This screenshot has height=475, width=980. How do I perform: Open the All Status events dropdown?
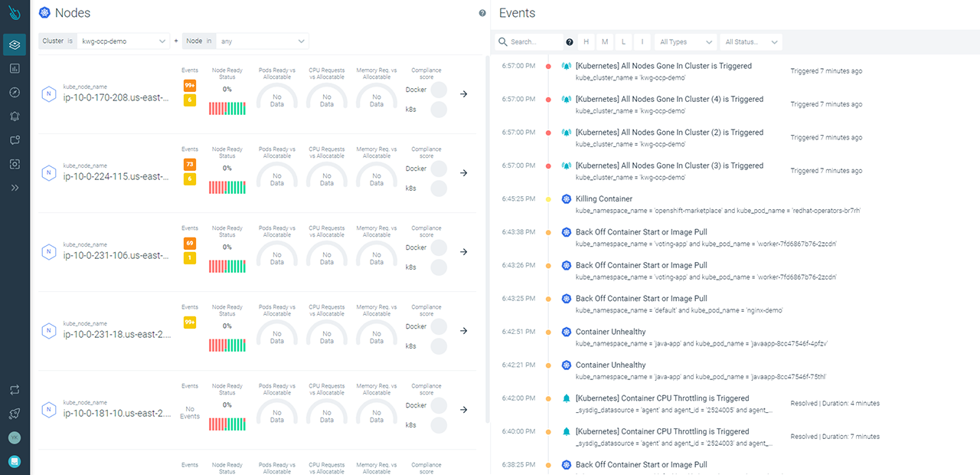[x=752, y=42]
